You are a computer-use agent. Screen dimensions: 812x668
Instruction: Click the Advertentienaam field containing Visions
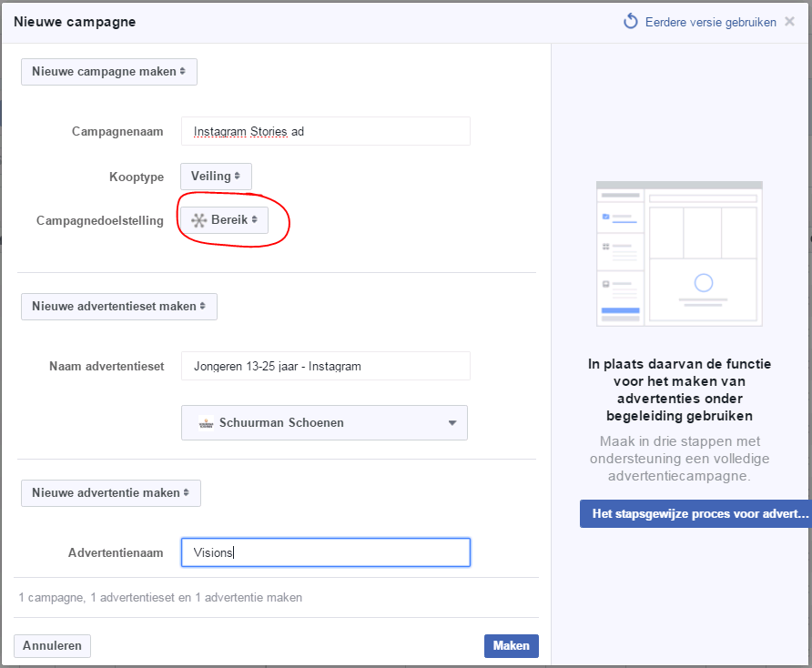pyautogui.click(x=326, y=552)
